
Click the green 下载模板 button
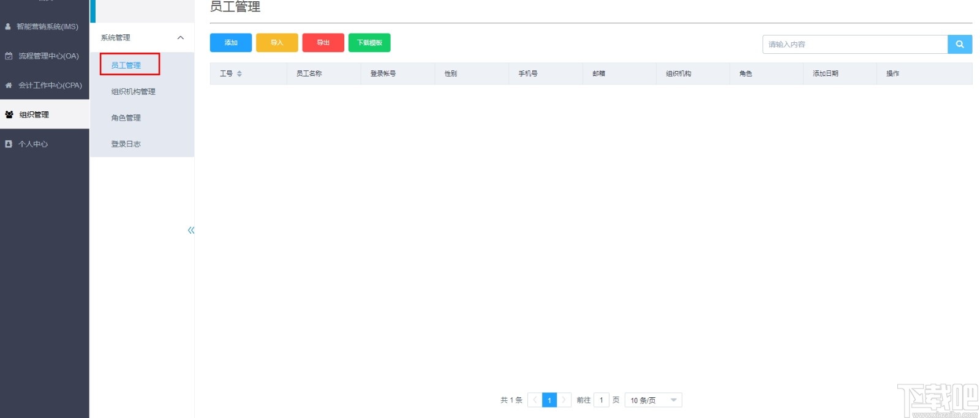click(x=369, y=43)
